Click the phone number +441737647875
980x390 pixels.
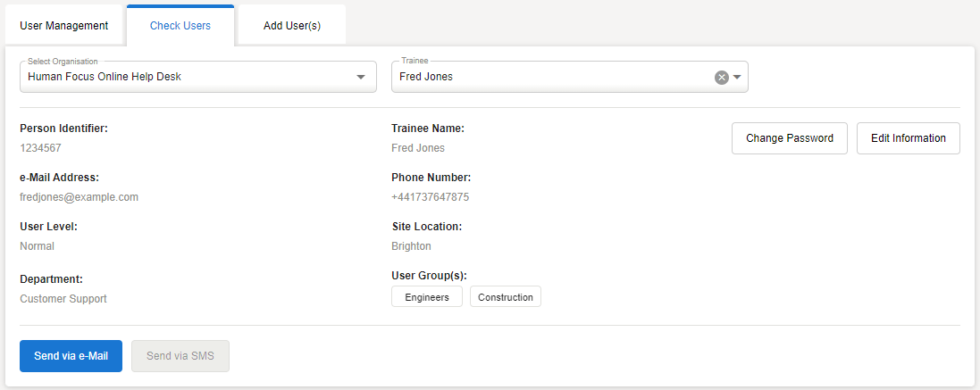tap(430, 197)
